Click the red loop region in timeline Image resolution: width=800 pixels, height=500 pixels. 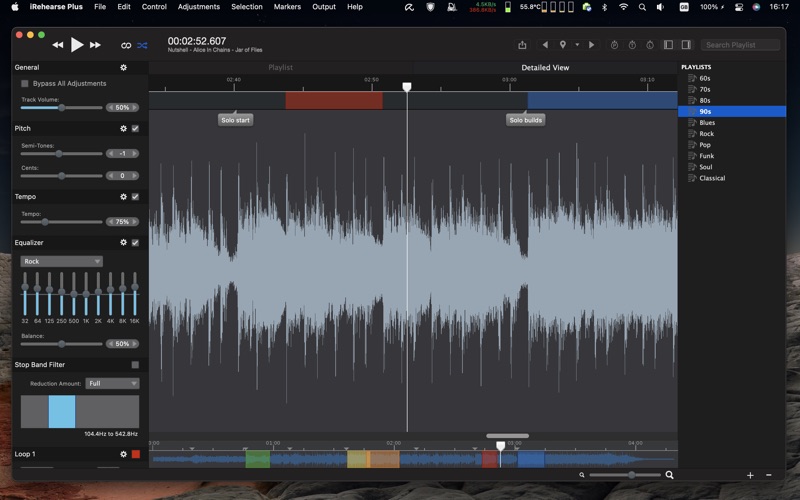[x=334, y=101]
